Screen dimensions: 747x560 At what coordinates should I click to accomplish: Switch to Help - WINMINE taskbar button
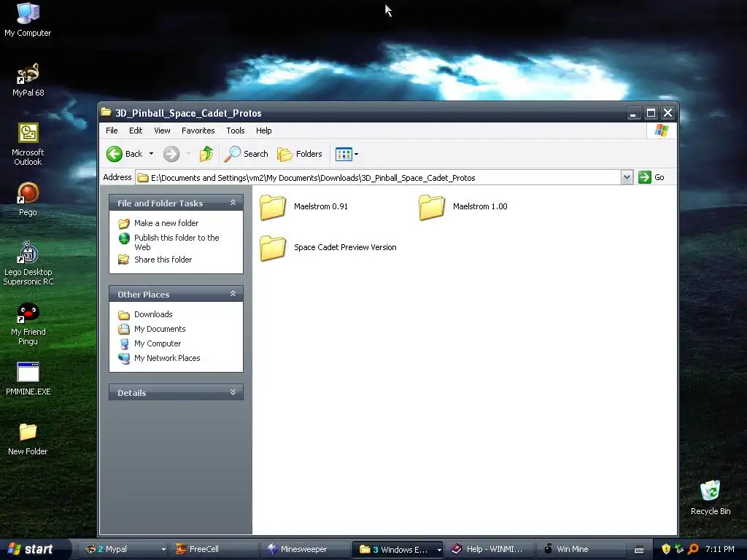[x=489, y=549]
